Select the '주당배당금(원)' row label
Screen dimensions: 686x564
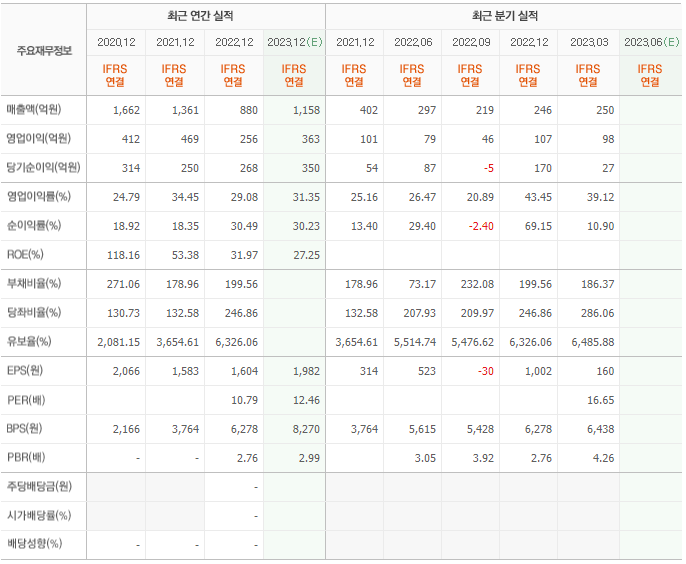39,486
